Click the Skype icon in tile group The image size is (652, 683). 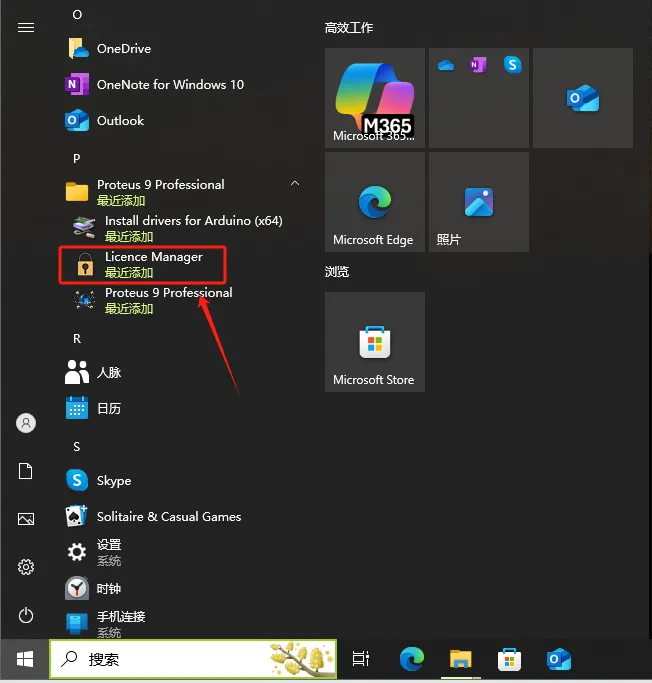(x=512, y=65)
